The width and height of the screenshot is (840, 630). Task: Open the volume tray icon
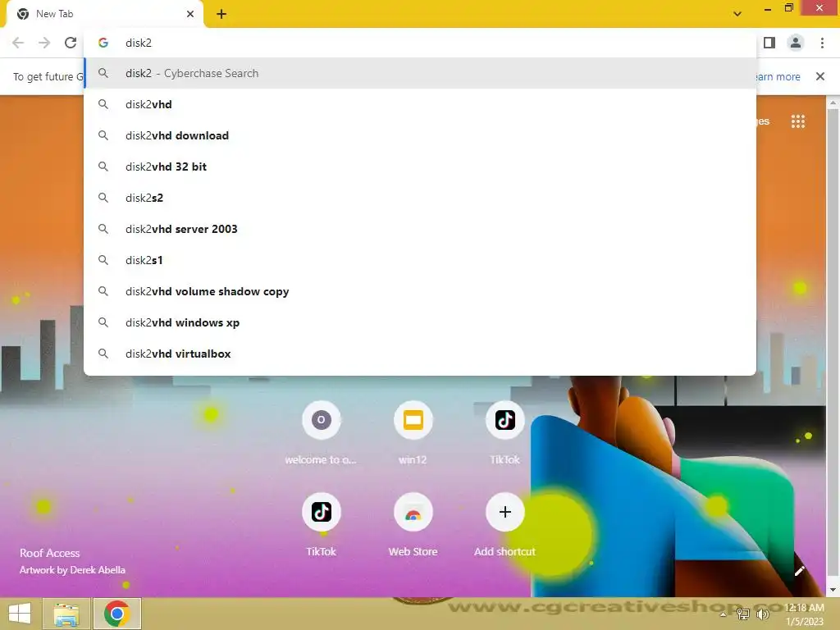click(763, 614)
